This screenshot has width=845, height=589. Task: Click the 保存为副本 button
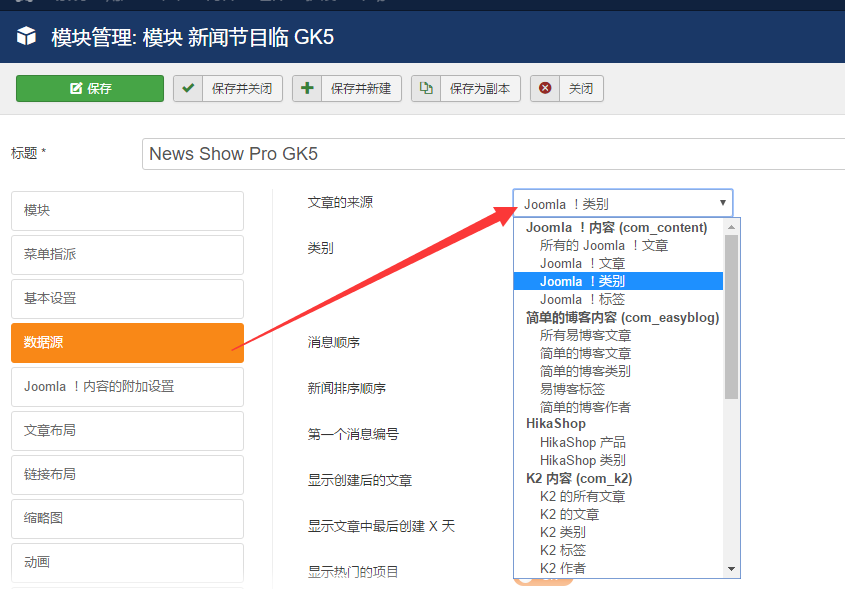click(x=466, y=88)
